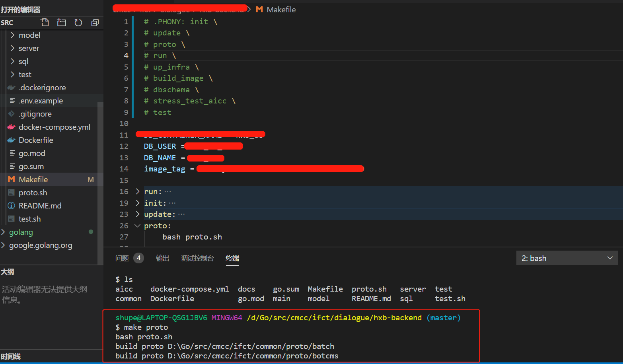
Task: Expand the golang folder
Action: (x=3, y=232)
